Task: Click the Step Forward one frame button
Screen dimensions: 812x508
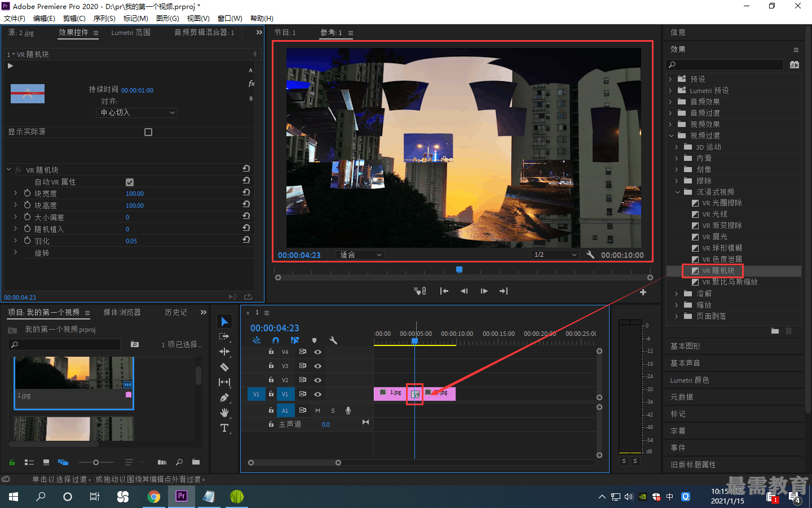Action: tap(484, 291)
